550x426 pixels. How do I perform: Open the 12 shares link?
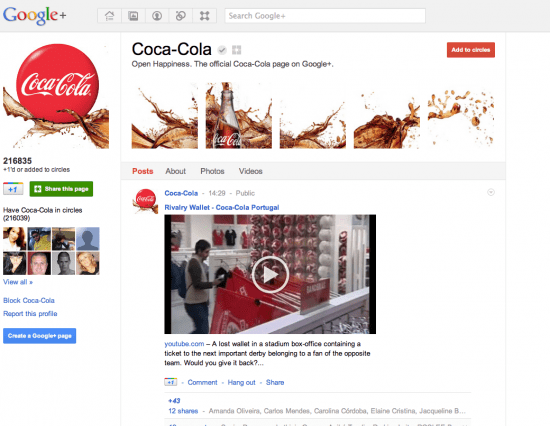click(x=183, y=411)
